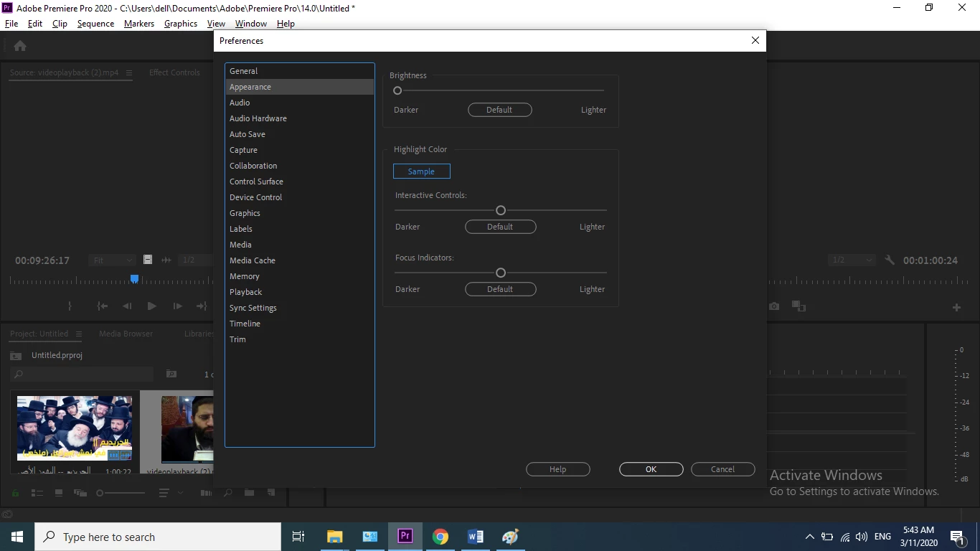980x551 pixels.
Task: Select Auto Save preferences category
Action: point(300,134)
